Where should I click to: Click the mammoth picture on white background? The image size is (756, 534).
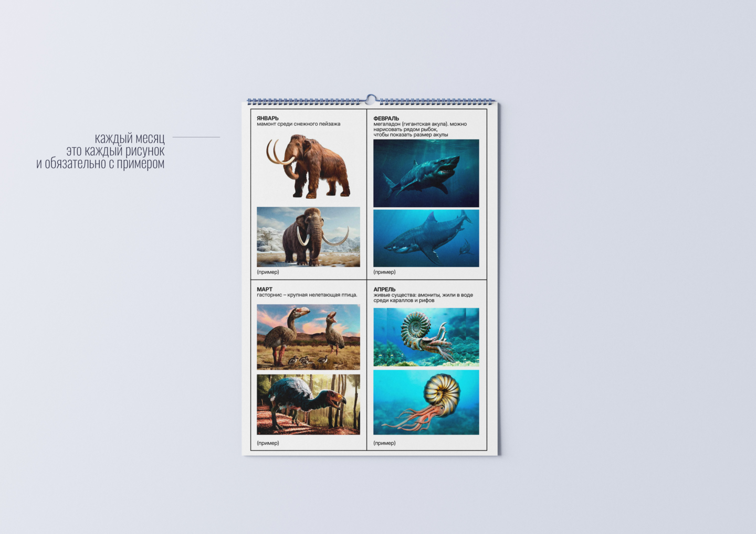point(308,166)
